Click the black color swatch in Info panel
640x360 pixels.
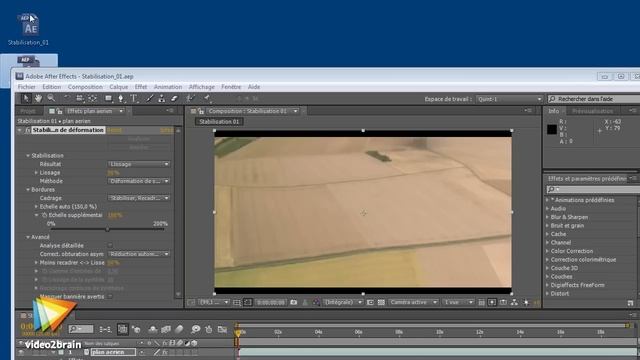[x=552, y=129]
